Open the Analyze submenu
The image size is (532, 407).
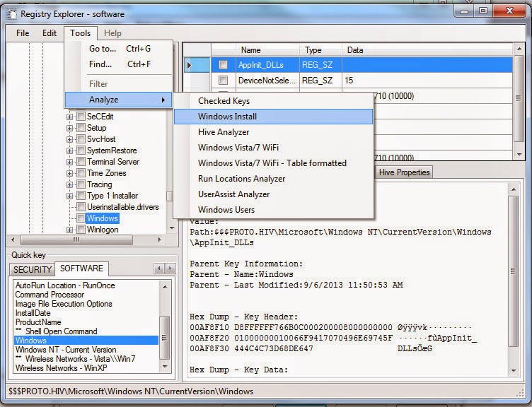[x=119, y=100]
